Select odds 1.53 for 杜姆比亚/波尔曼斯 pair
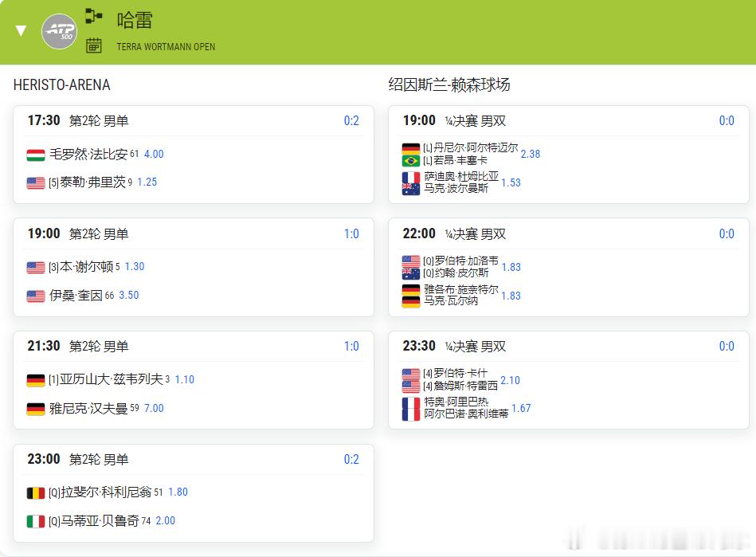Viewport: 756px width, 557px height. coord(511,182)
